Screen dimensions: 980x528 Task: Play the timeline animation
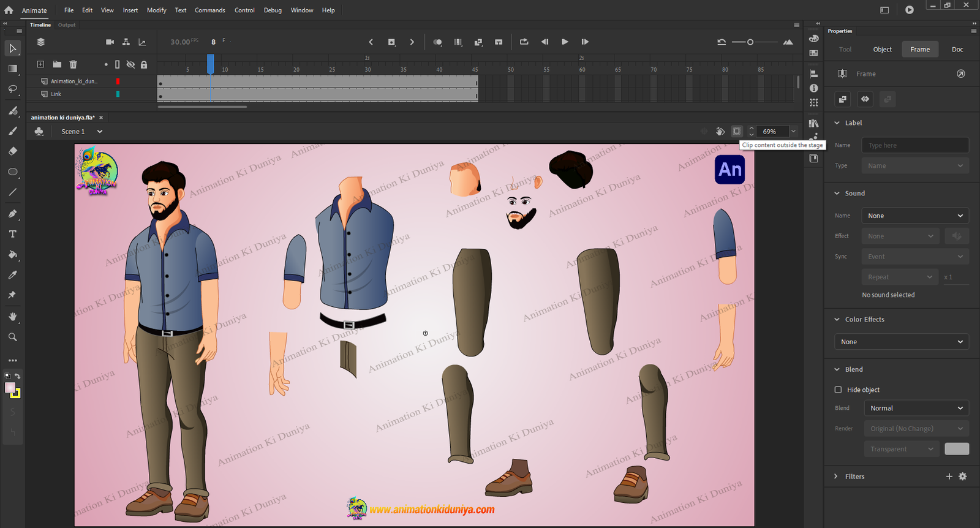coord(565,42)
